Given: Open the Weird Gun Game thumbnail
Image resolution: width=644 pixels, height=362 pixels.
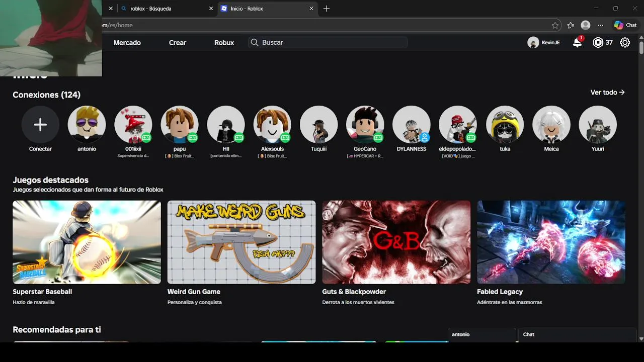Looking at the screenshot, I should (242, 242).
